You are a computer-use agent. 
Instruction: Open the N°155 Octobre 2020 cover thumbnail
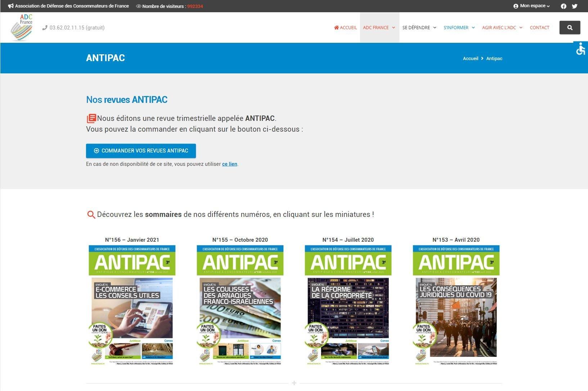[240, 305]
